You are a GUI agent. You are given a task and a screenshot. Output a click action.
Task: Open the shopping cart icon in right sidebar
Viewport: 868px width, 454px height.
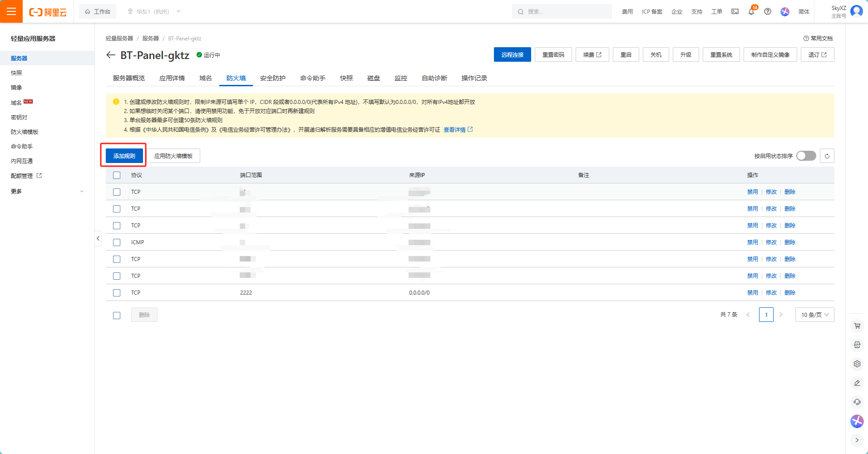[x=857, y=326]
